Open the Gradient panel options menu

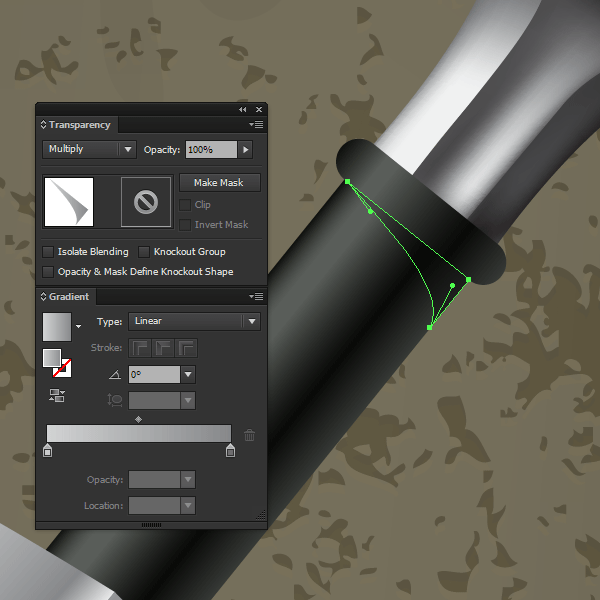coord(256,296)
